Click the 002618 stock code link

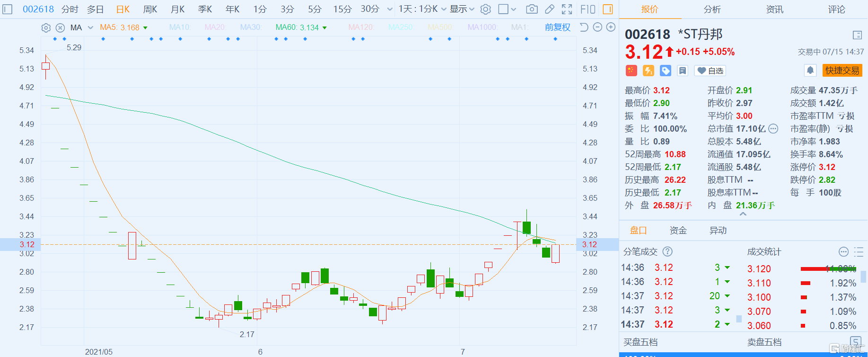[x=38, y=9]
